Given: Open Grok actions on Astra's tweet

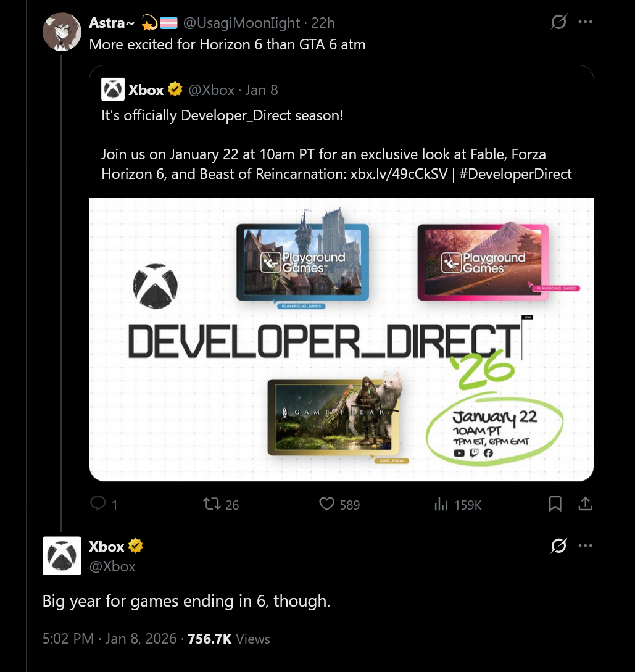Looking at the screenshot, I should click(x=558, y=22).
